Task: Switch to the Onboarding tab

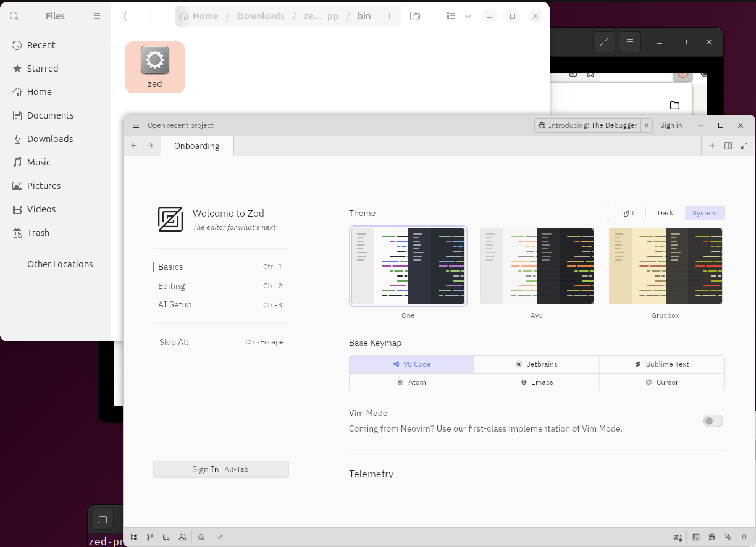Action: [197, 146]
